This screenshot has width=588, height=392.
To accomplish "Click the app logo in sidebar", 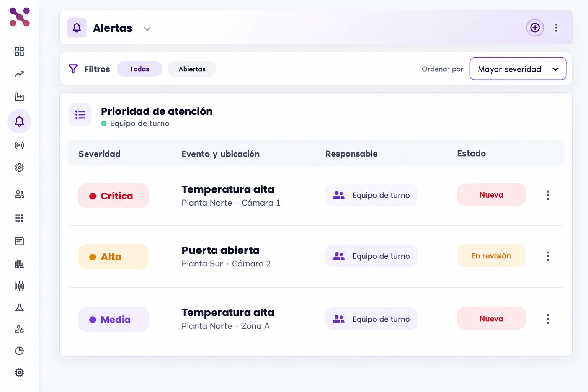I will [x=20, y=17].
